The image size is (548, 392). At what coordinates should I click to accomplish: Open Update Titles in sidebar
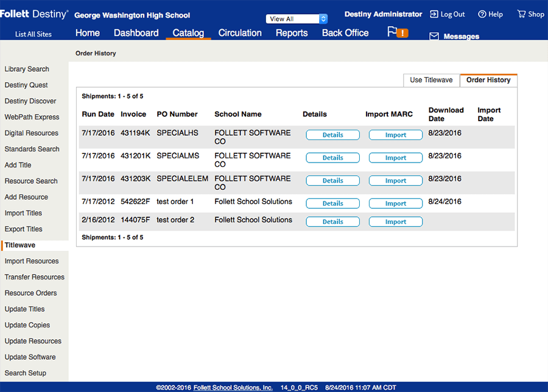click(24, 309)
